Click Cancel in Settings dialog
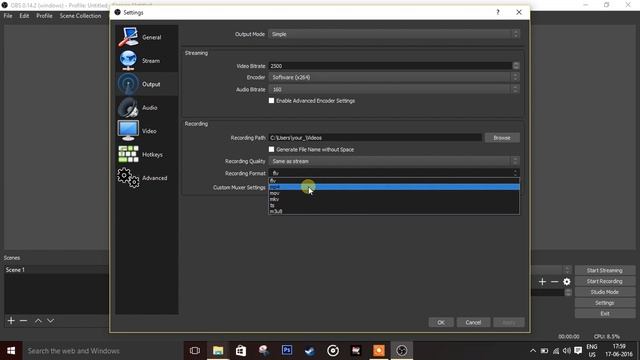This screenshot has height=360, width=640. point(473,322)
